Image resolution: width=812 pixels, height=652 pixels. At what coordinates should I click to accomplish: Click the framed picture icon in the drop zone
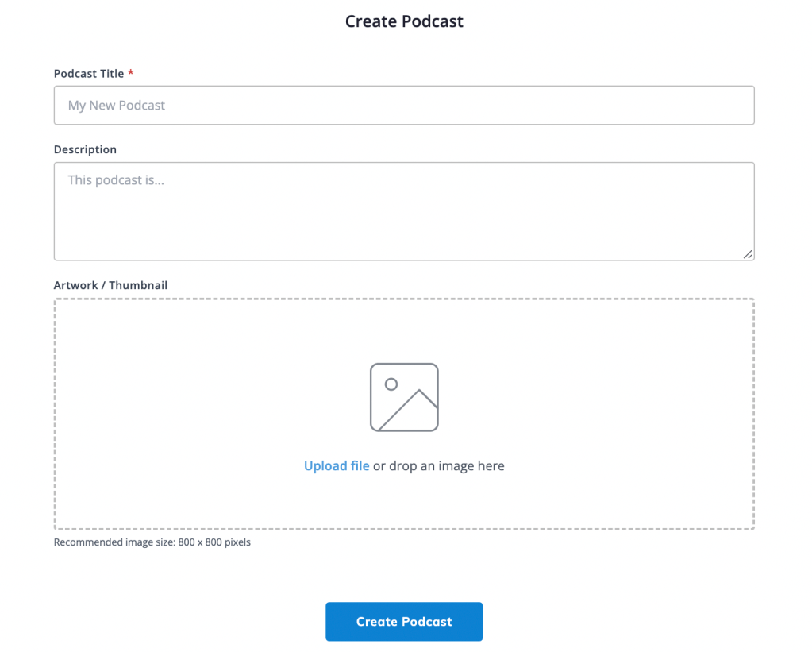[404, 397]
